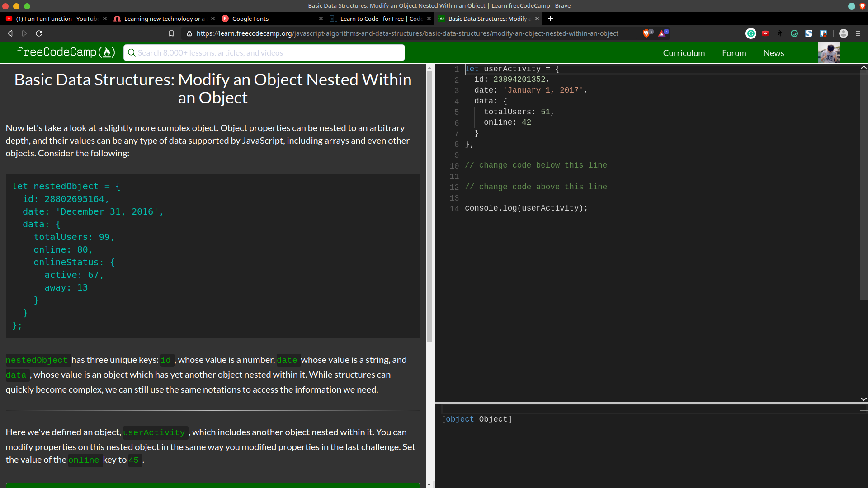Click the lesson panel scrollbar
868x488 pixels.
pos(429,206)
